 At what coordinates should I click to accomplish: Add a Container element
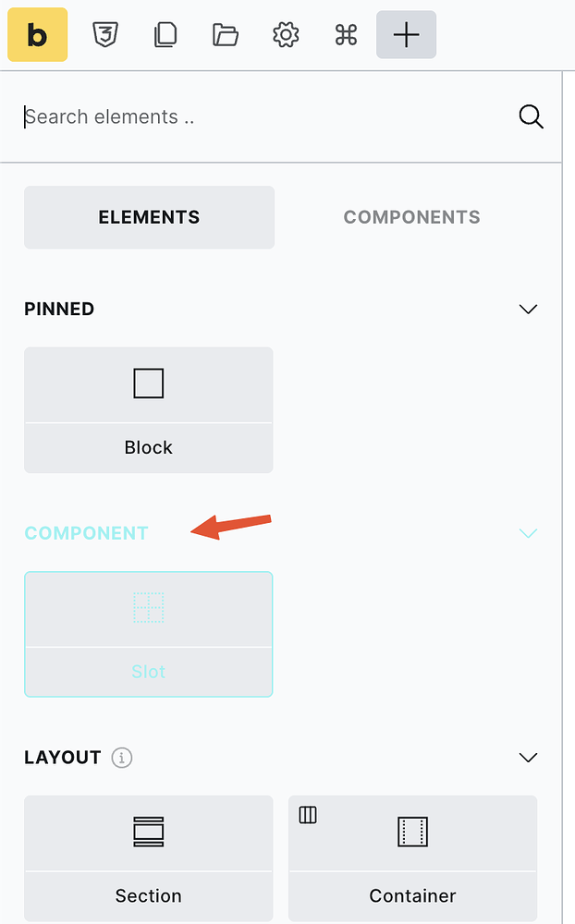pos(412,857)
